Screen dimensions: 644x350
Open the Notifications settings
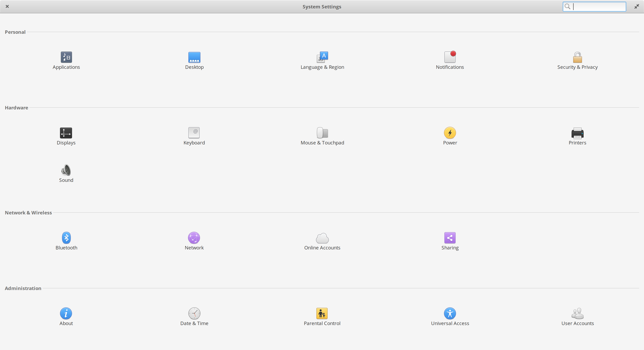click(x=450, y=61)
